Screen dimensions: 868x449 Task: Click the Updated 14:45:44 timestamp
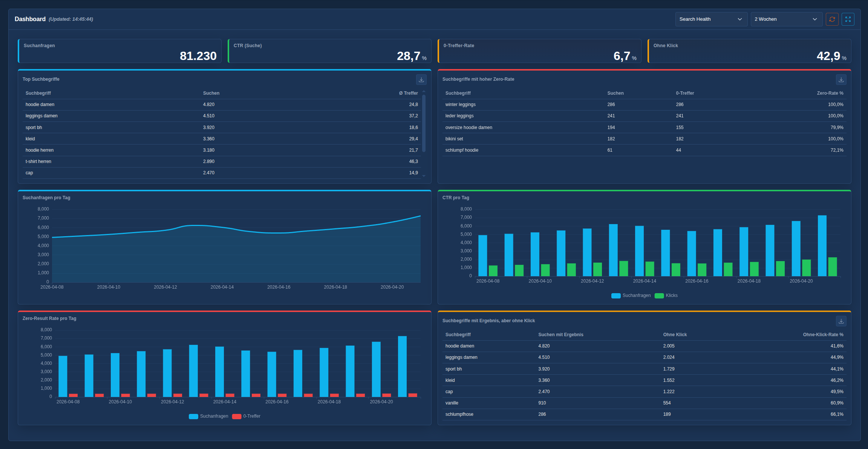tap(71, 19)
